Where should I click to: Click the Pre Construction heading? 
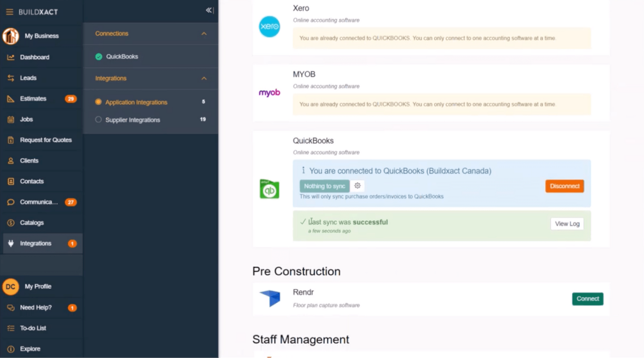tap(296, 272)
